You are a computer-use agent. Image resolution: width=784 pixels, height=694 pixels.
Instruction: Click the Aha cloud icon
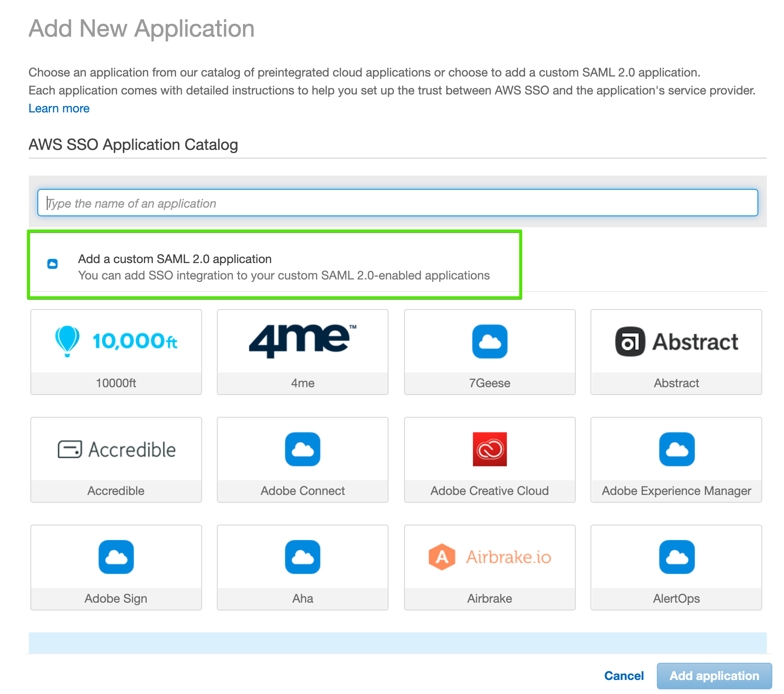point(303,557)
